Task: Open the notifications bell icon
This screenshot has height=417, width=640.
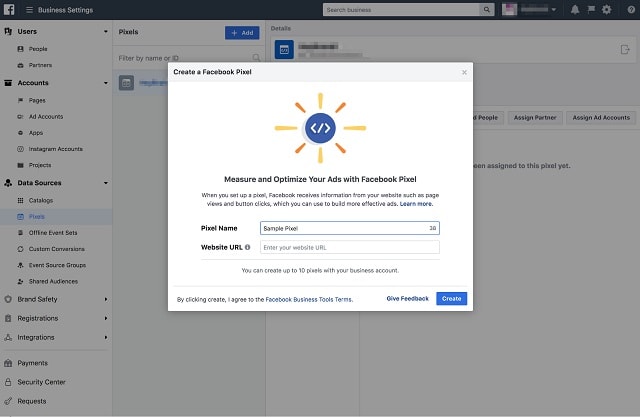Action: coord(575,10)
